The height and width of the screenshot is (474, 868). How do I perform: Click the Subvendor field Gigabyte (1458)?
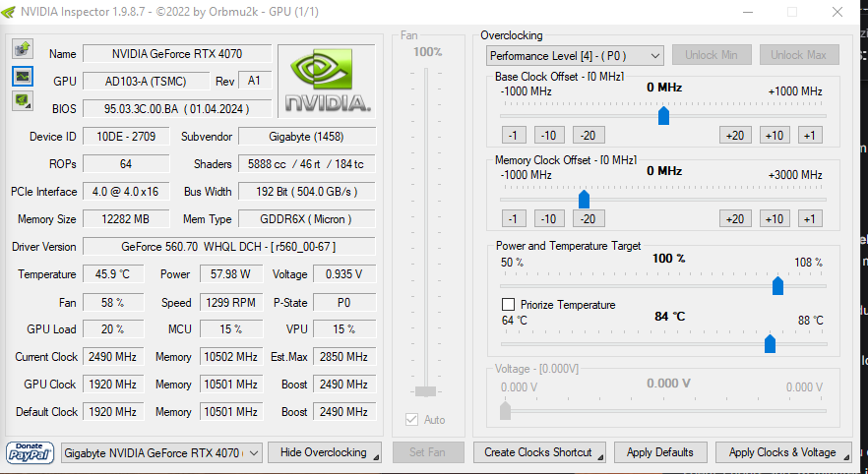(x=307, y=136)
